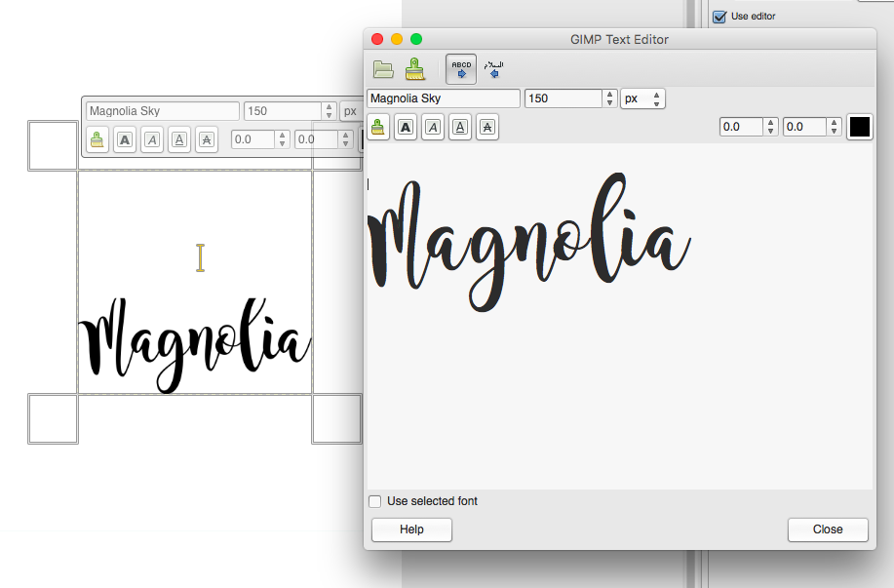
Task: Clear style icon in Text Editor toolbar
Action: [378, 127]
